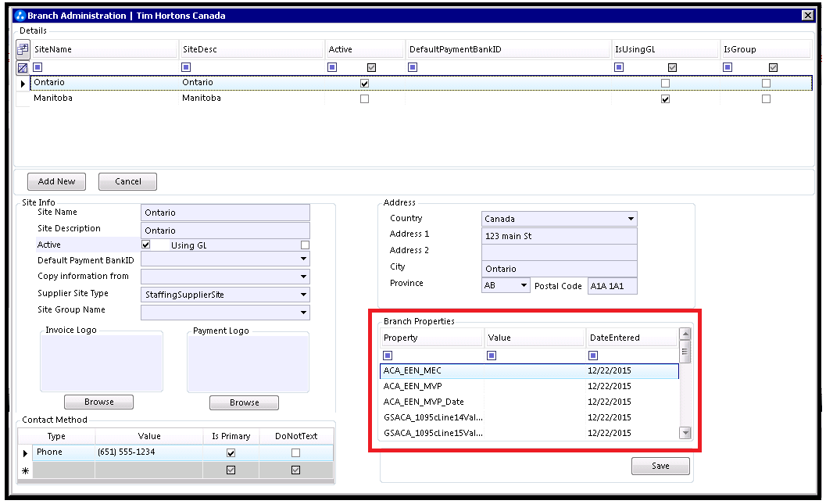Viewport: 826px width, 504px height.
Task: Open the Country dropdown showing Canada
Action: tap(631, 219)
